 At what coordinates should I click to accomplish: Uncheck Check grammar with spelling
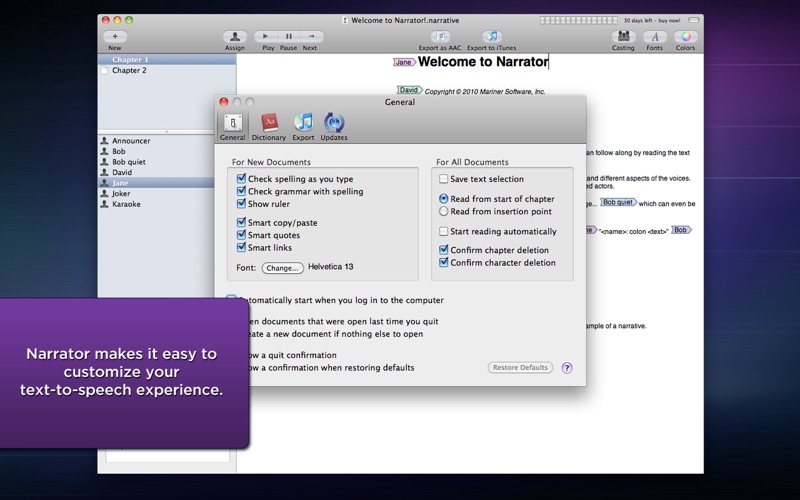(241, 191)
